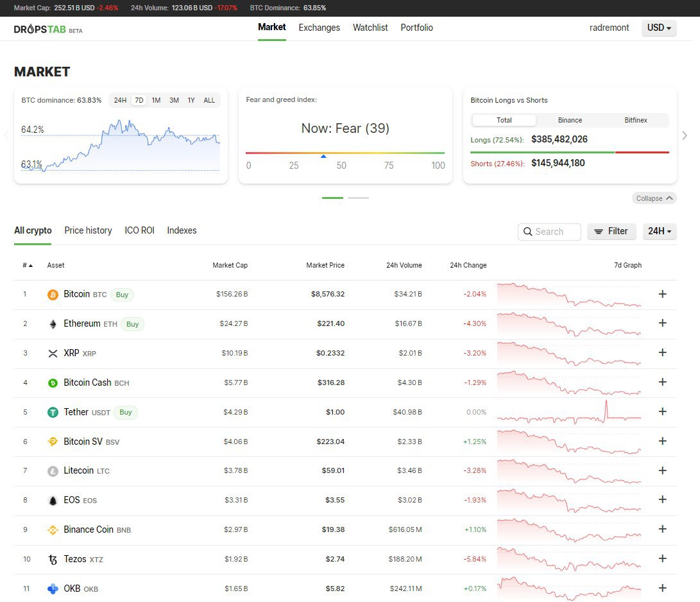Add Bitcoin SV with its plus icon
The width and height of the screenshot is (700, 602).
[x=663, y=441]
